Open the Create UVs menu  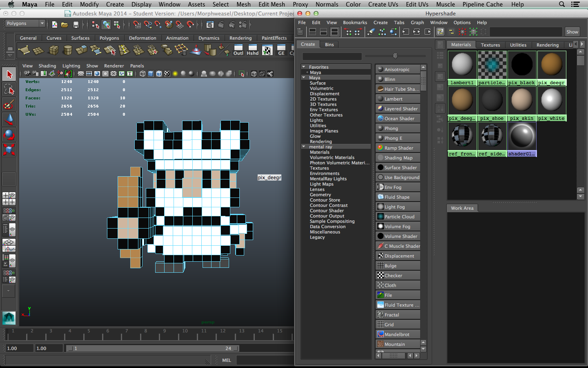383,4
